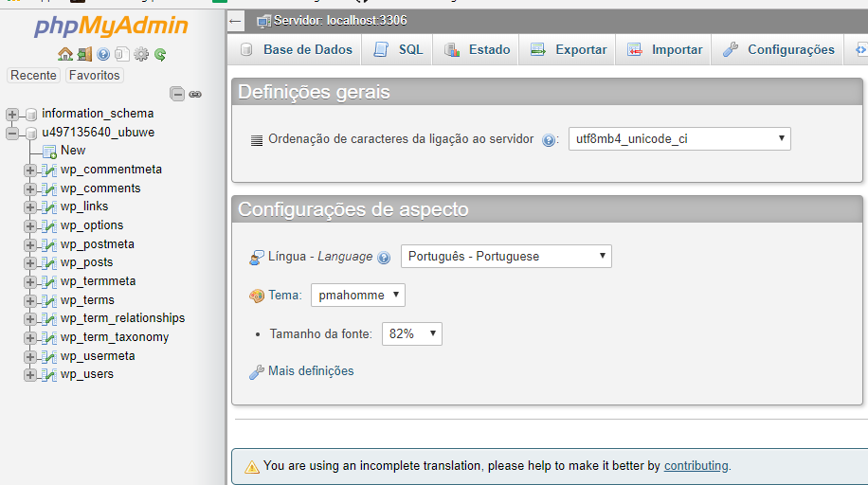Click the warning icon in translation notice
Viewport: 868px width, 485px height.
click(x=252, y=467)
